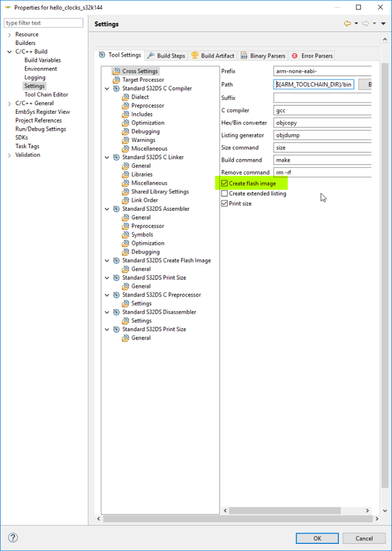Select Debugging under Assembler
This screenshot has height=551, width=392.
pyautogui.click(x=145, y=252)
